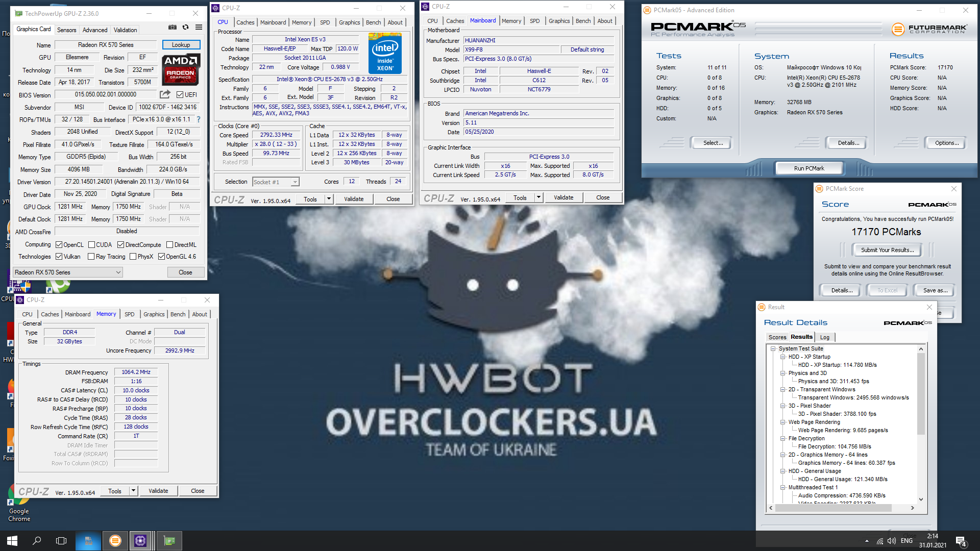The image size is (980, 551).
Task: Open the Socket #1 selection dropdown
Action: (x=276, y=182)
